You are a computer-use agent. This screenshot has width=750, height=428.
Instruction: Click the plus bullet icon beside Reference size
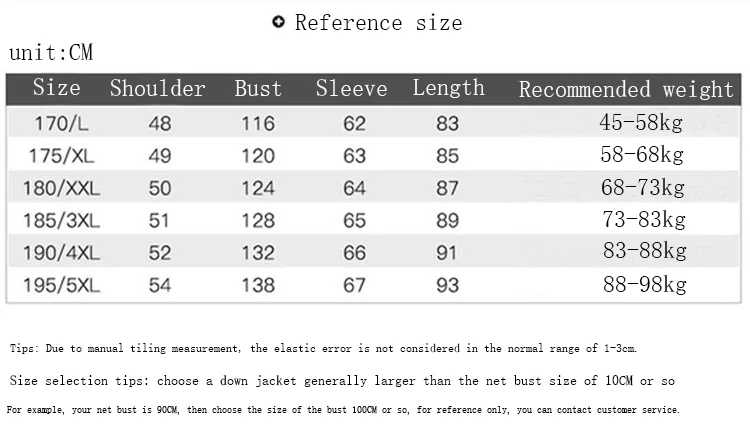pos(278,22)
